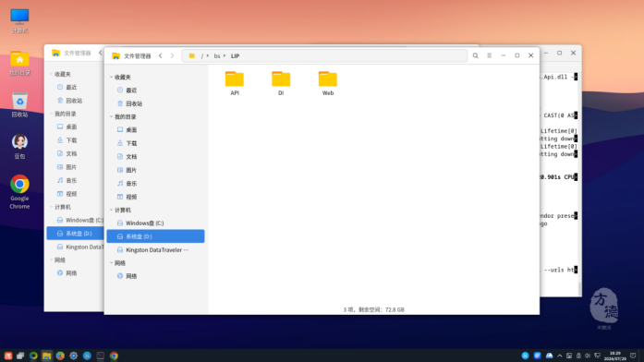Select 系统盘 (D:) in back file manager
644x362 pixels.
(75, 234)
